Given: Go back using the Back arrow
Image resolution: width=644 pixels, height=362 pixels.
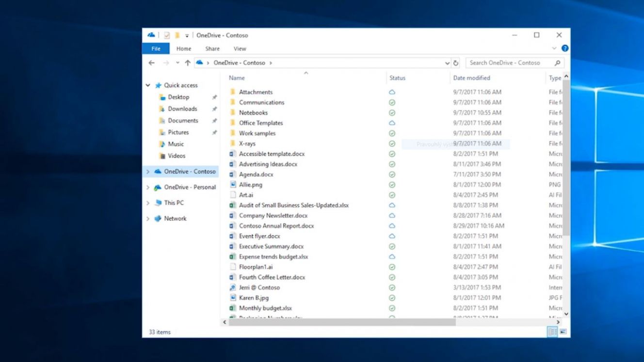Looking at the screenshot, I should click(x=151, y=63).
